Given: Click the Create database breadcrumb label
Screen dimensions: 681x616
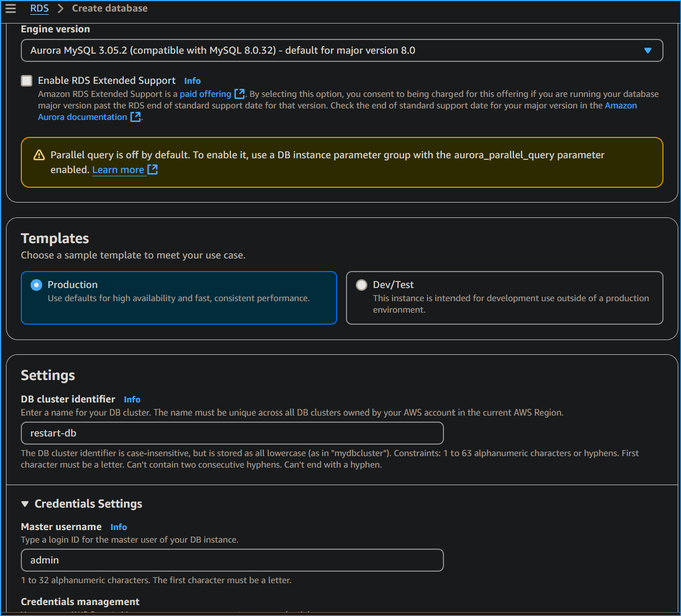Looking at the screenshot, I should pyautogui.click(x=109, y=8).
